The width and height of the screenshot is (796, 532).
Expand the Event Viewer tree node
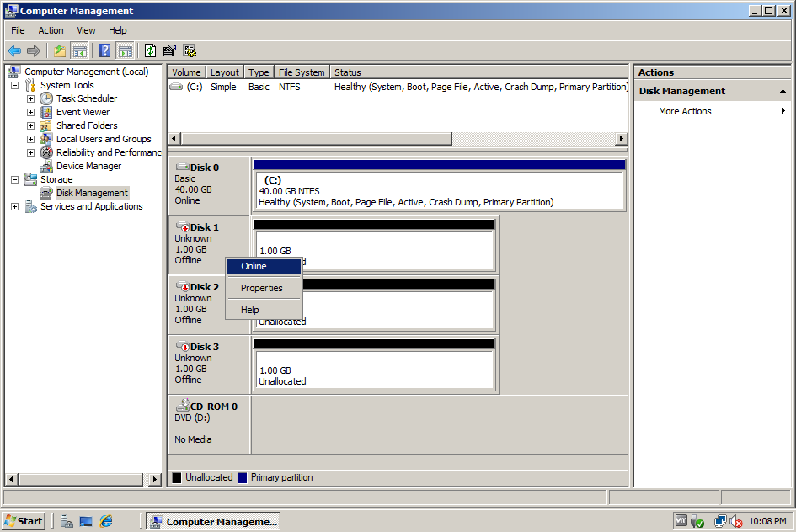(x=30, y=112)
